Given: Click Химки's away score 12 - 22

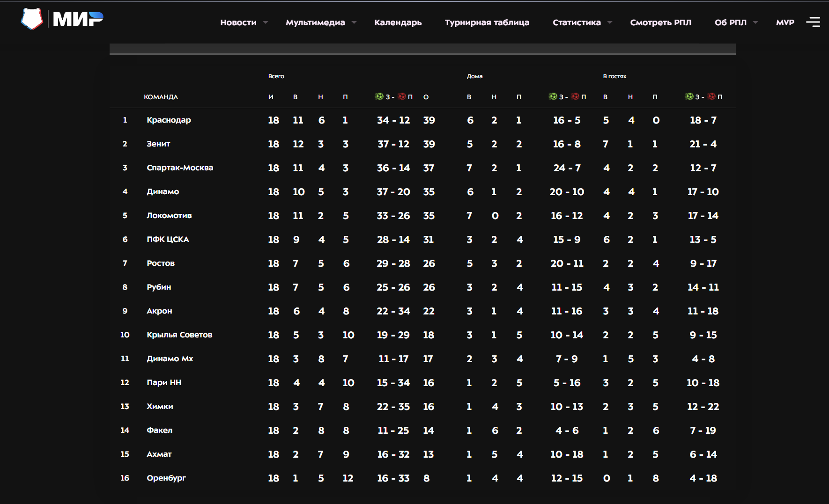Looking at the screenshot, I should (x=703, y=407).
